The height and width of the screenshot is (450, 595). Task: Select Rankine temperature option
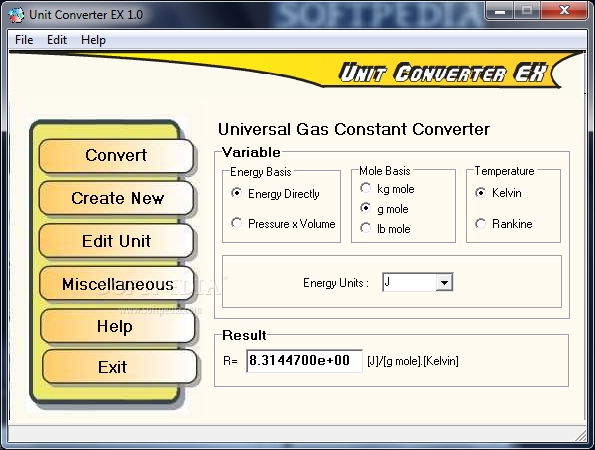(504, 224)
